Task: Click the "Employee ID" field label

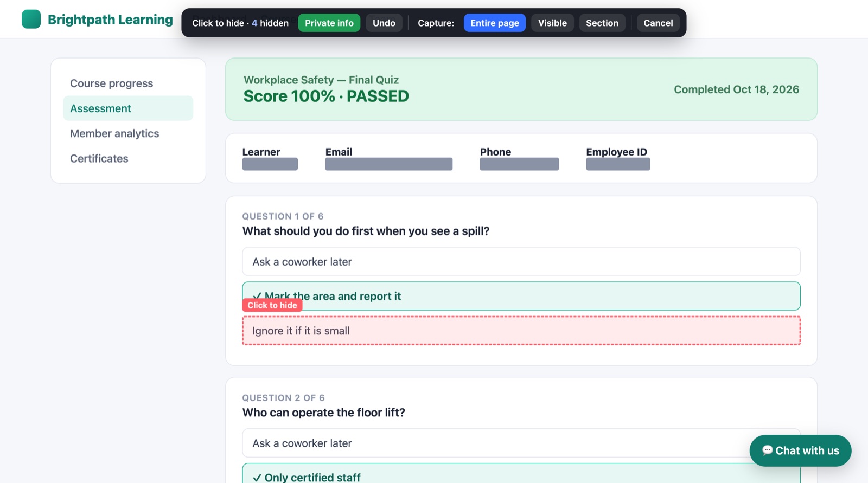Action: coord(616,152)
